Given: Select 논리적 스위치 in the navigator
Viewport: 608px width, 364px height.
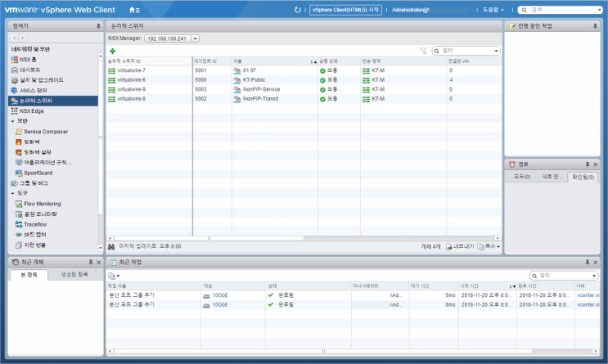Looking at the screenshot, I should click(53, 101).
